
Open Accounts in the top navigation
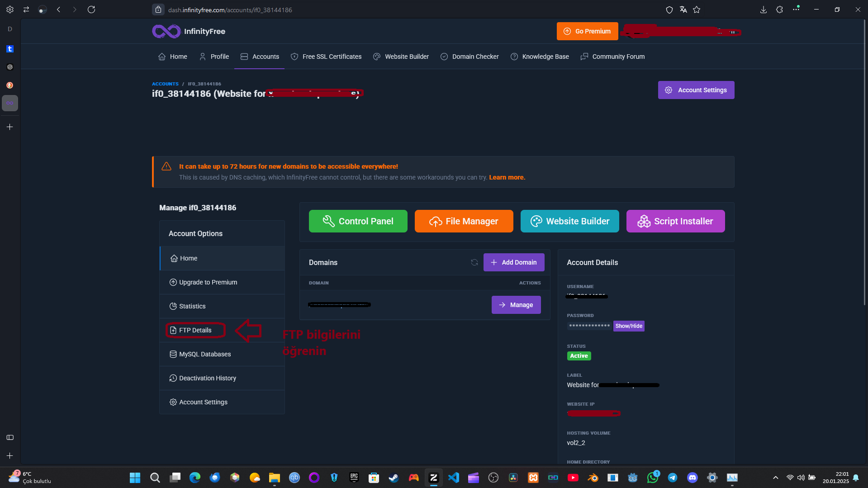coord(260,57)
